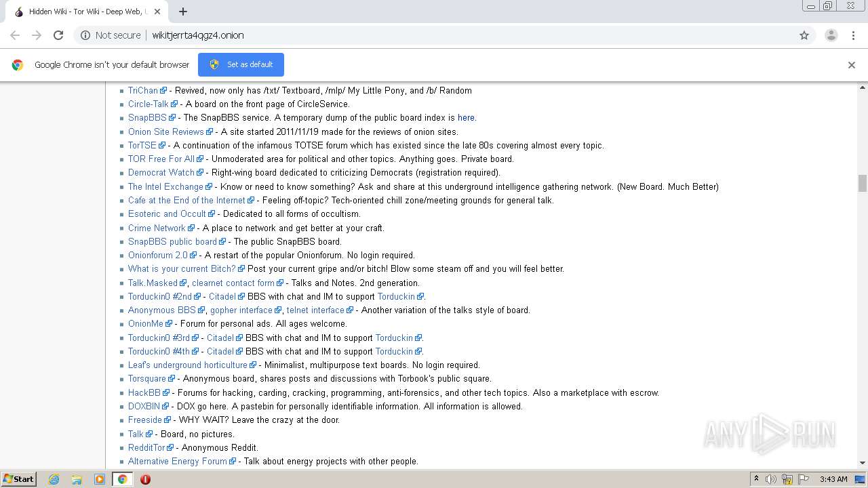Click Set as default button
Image resolution: width=868 pixels, height=488 pixels.
241,64
